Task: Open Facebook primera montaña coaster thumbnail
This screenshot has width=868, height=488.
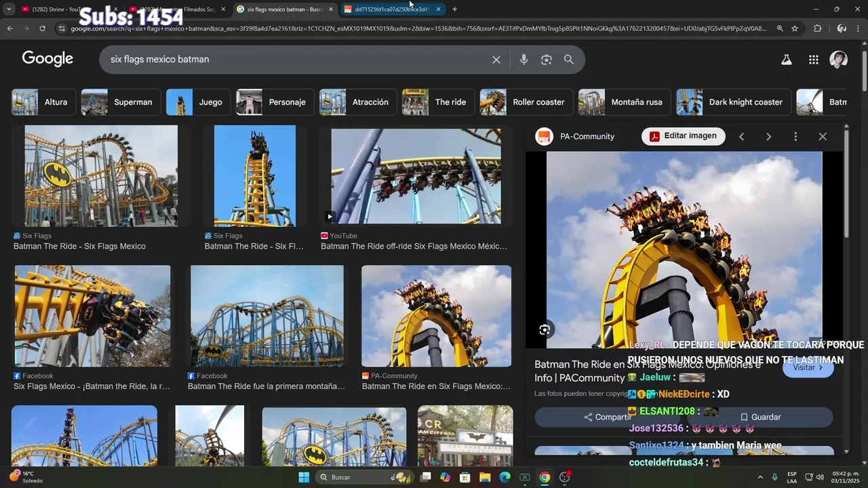Action: [x=267, y=316]
